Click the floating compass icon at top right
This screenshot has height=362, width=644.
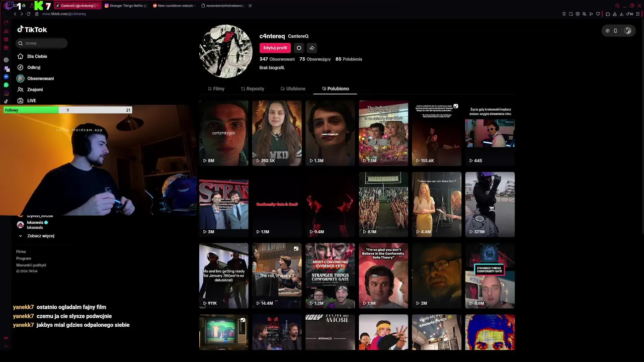coord(607,31)
